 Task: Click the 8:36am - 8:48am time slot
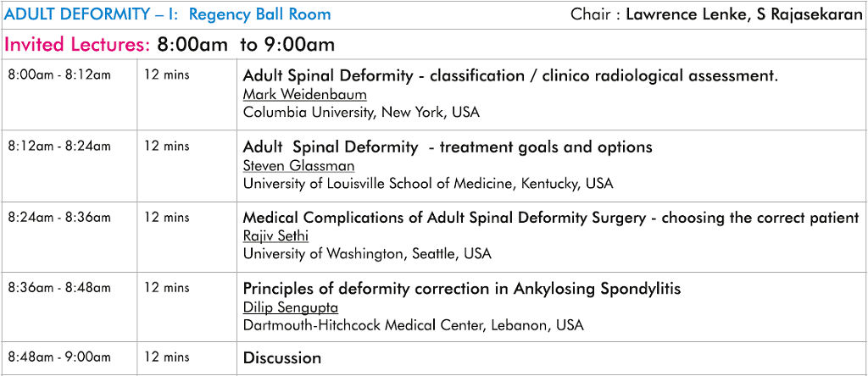(59, 288)
